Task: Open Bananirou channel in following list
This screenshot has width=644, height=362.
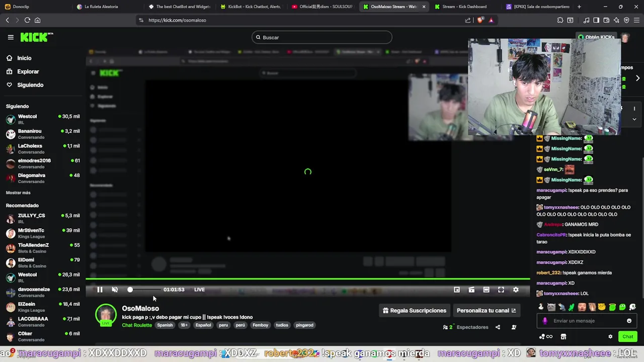Action: pyautogui.click(x=43, y=134)
